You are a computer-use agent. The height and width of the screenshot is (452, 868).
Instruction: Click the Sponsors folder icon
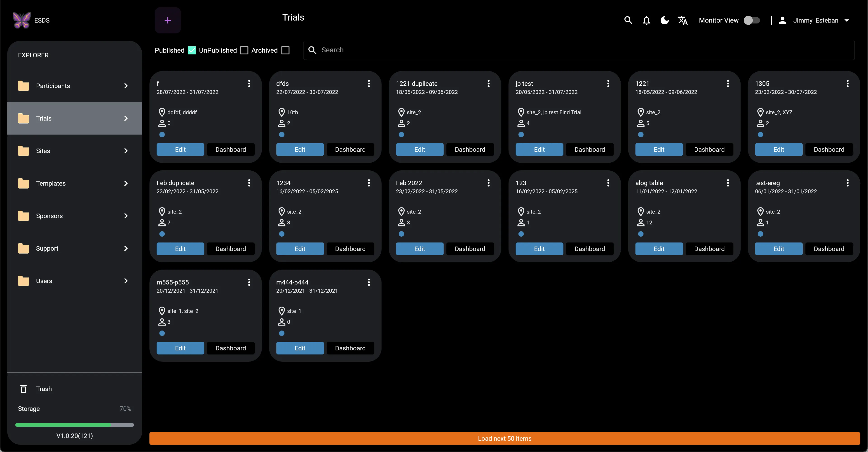click(x=23, y=216)
